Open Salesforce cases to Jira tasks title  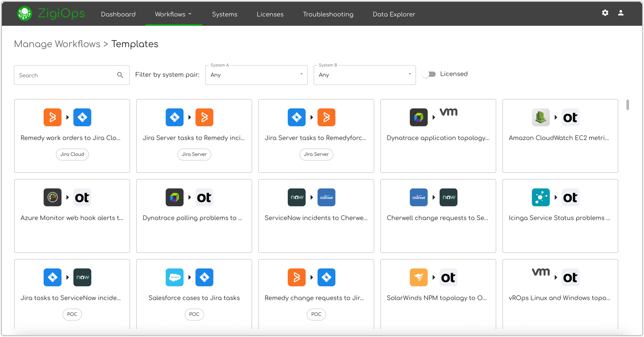click(x=194, y=298)
